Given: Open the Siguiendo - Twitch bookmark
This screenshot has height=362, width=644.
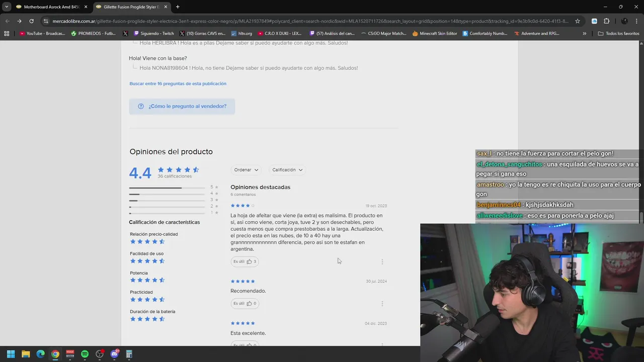Looking at the screenshot, I should pos(154,33).
